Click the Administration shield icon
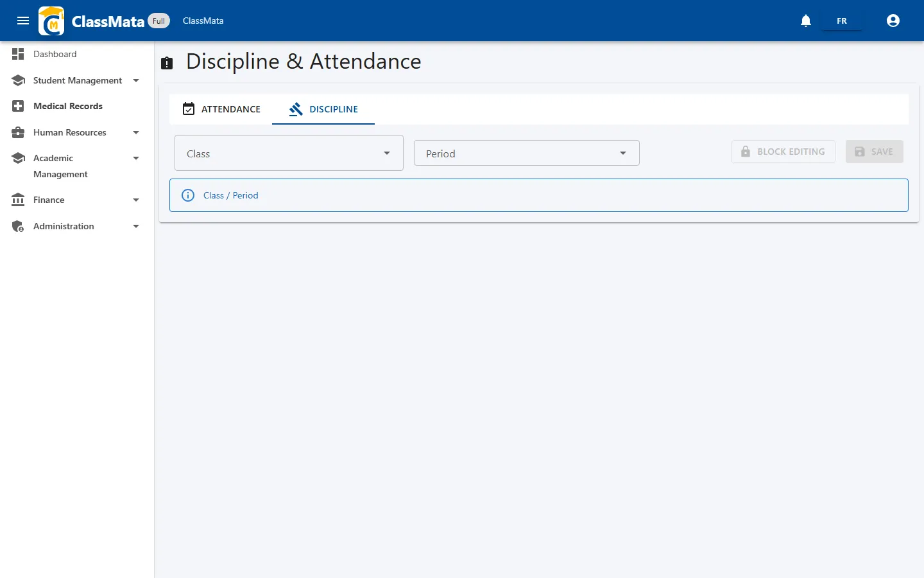The height and width of the screenshot is (578, 924). point(18,226)
